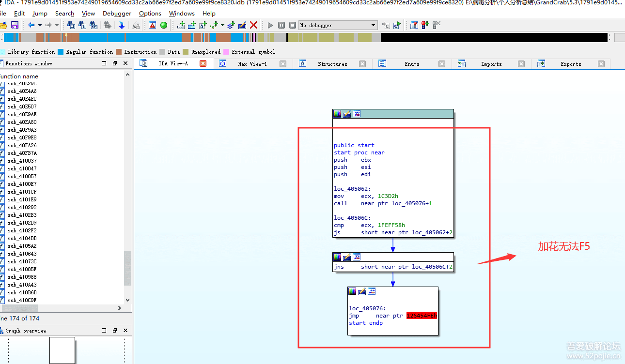
Task: Click the pencil edit toolbar icon
Action: [x=242, y=25]
